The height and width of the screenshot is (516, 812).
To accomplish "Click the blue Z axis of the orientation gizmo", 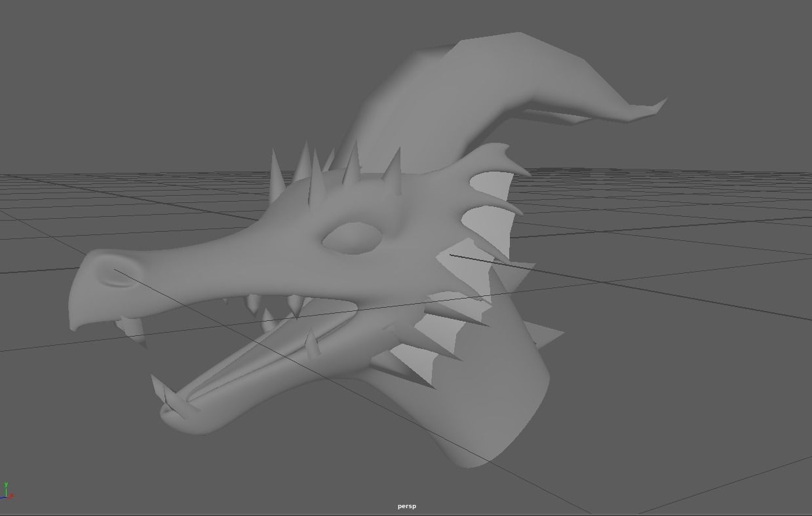I will tap(2, 498).
